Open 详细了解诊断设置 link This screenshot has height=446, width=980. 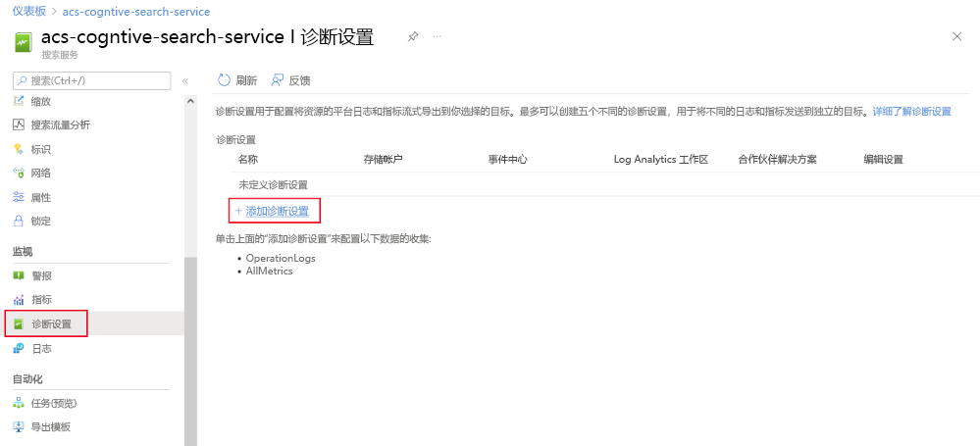pyautogui.click(x=912, y=112)
